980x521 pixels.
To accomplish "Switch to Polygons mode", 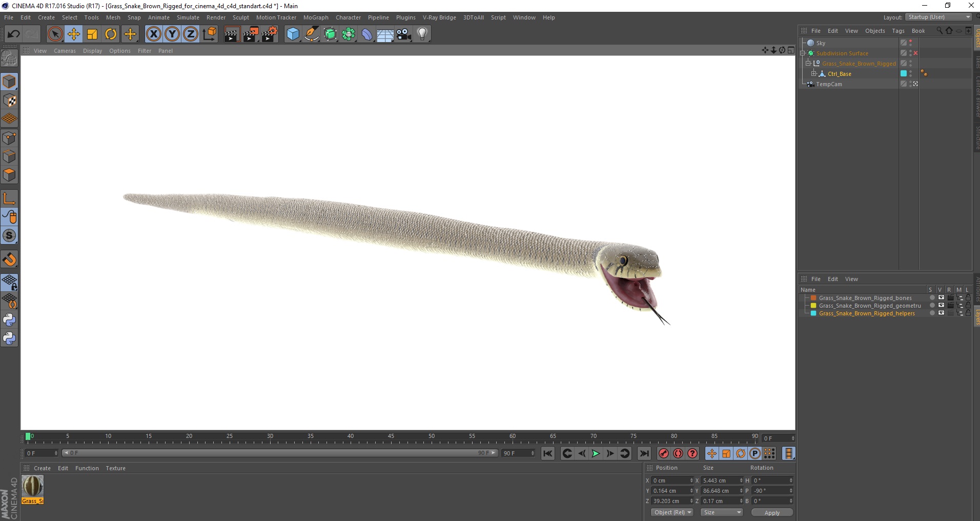I will (x=9, y=175).
